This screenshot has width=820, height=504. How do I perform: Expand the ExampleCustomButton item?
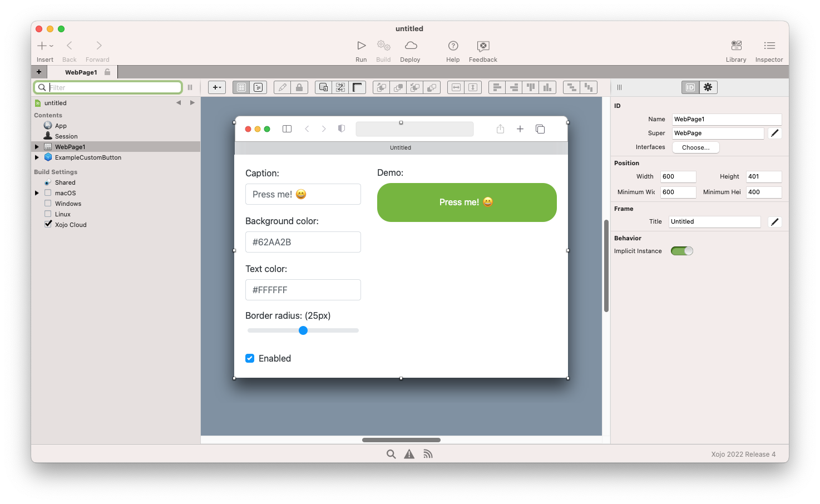point(37,157)
